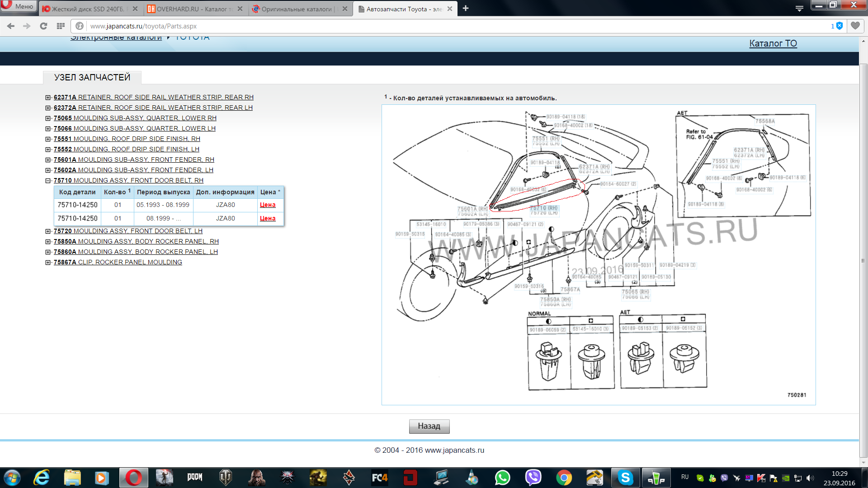Expand the 75867A Clip Rocker Panel Moulding node

(48, 263)
